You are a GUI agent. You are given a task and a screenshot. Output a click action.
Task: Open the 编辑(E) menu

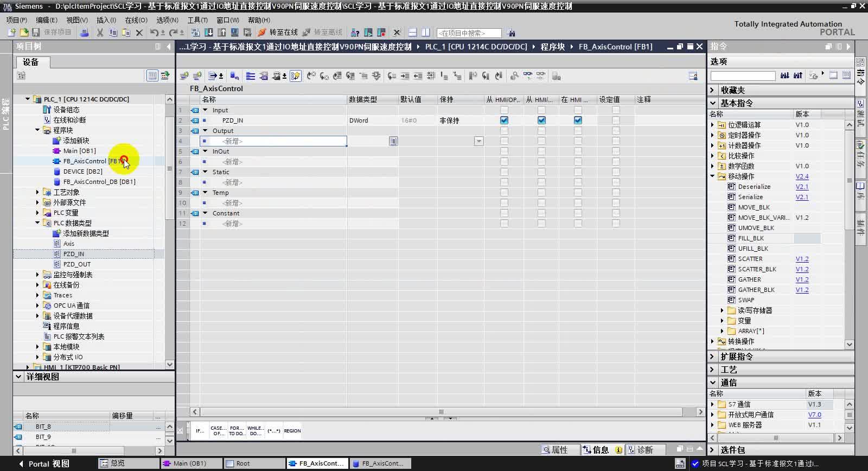pyautogui.click(x=47, y=20)
